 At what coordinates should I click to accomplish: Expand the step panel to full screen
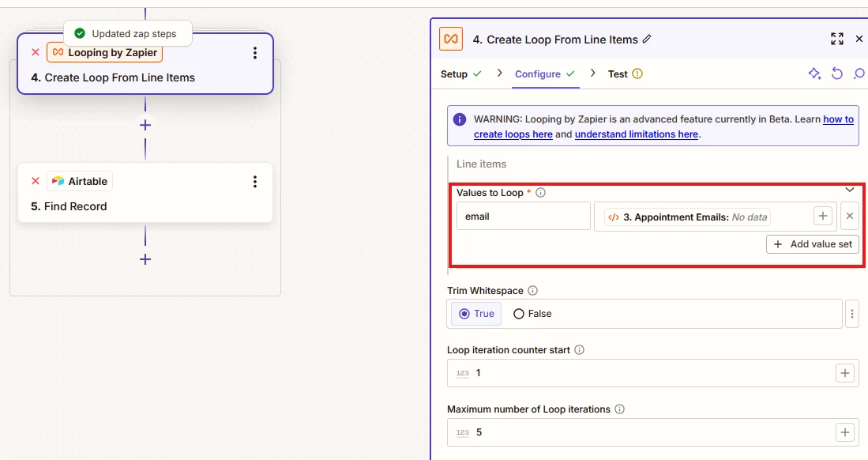[837, 39]
